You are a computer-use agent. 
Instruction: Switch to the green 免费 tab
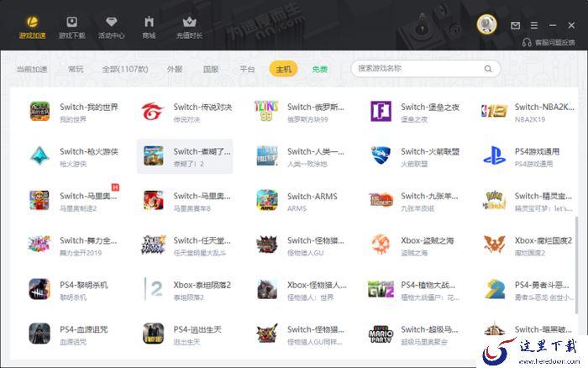320,70
